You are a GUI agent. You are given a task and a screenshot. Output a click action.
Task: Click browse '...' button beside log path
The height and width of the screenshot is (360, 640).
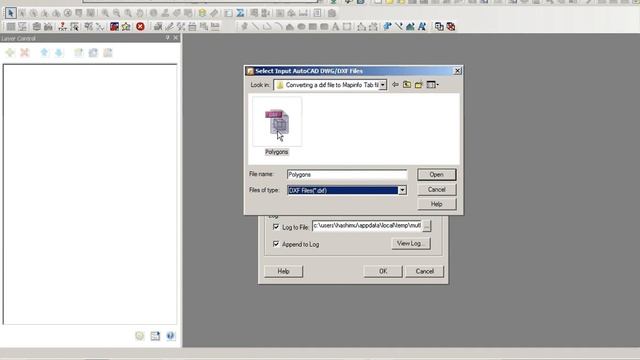[427, 226]
